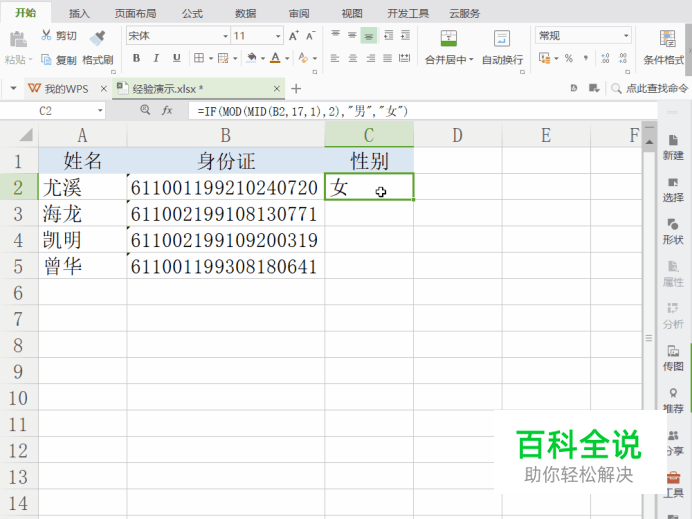Align text to bottom of cell
692x519 pixels.
coord(369,36)
